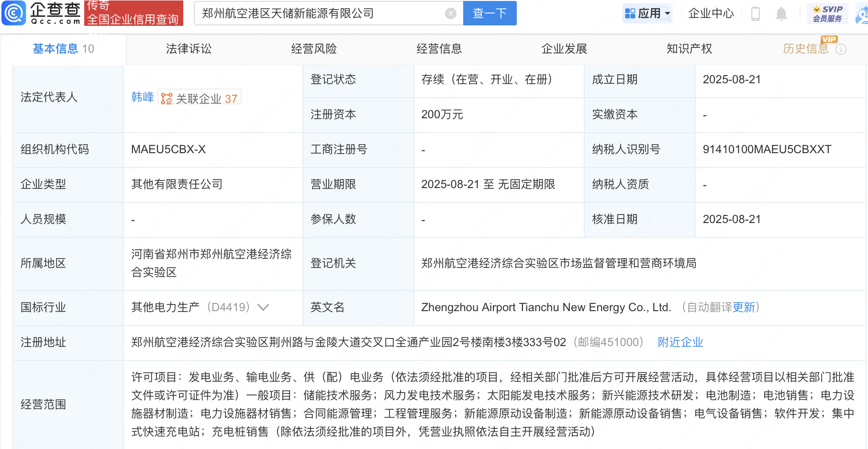This screenshot has width=868, height=449.
Task: Click 更新 next to auto translation
Action: 744,307
